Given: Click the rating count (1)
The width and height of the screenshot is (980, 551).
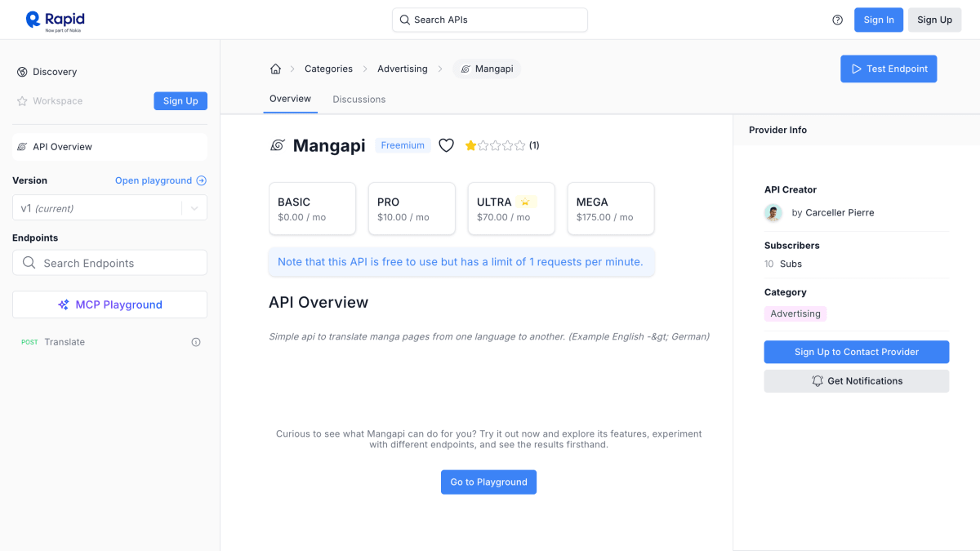Looking at the screenshot, I should point(534,145).
